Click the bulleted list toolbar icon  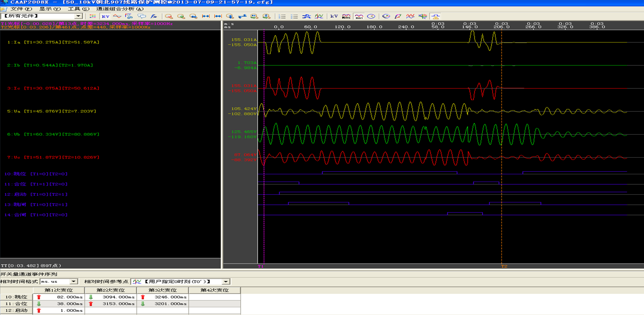(x=294, y=17)
